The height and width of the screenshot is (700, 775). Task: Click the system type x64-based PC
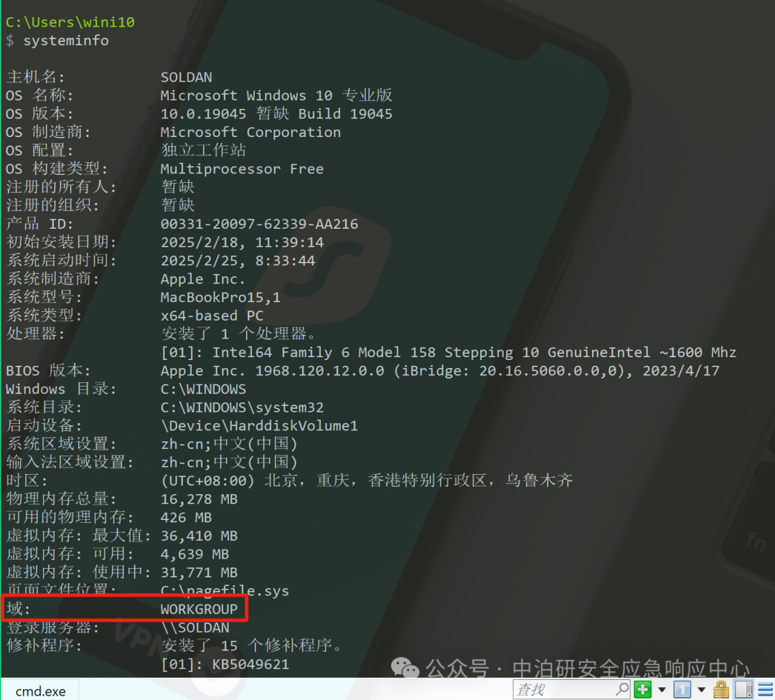coord(212,315)
